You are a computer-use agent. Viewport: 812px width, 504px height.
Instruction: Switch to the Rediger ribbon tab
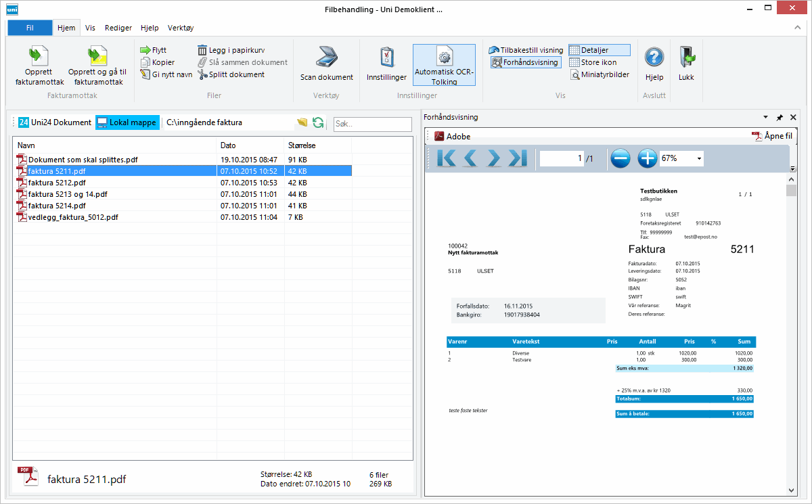tap(118, 28)
